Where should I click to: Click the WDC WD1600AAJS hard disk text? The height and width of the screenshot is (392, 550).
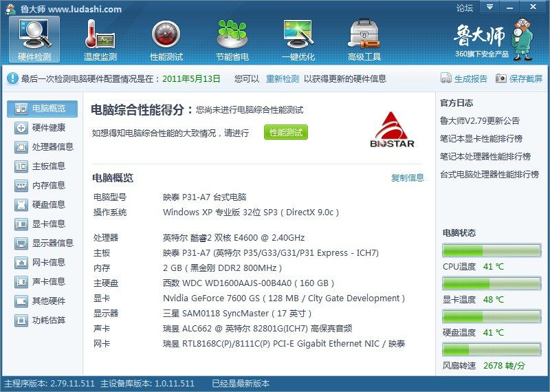248,283
